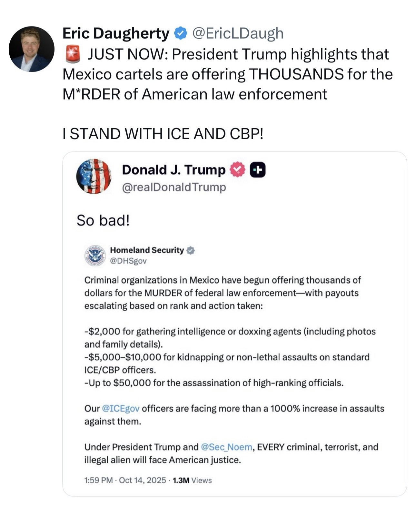Click the black plus badge icon
This screenshot has width=416, height=532.
(x=258, y=170)
